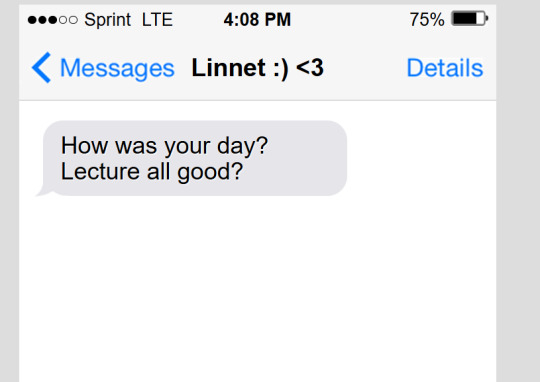Tap the 75% battery percentage

(x=427, y=19)
